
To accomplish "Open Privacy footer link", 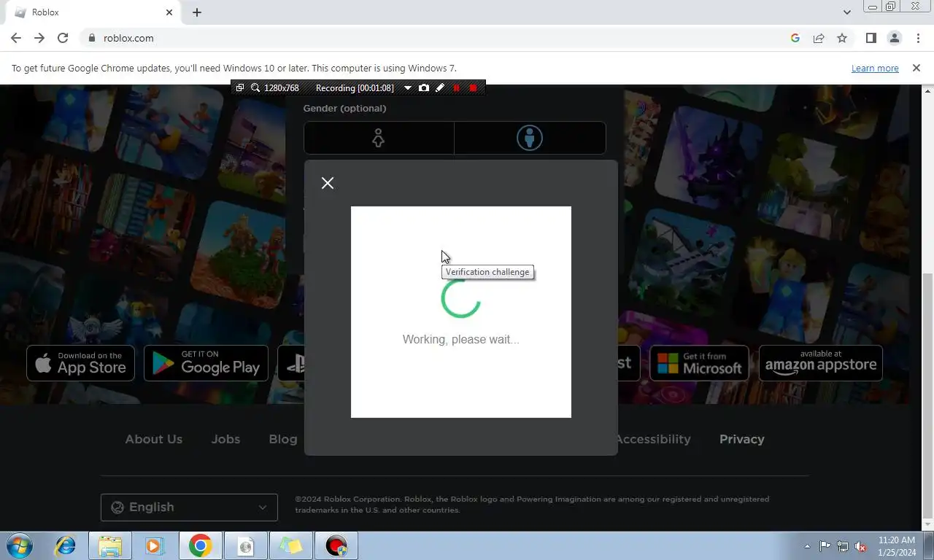I will [x=742, y=439].
